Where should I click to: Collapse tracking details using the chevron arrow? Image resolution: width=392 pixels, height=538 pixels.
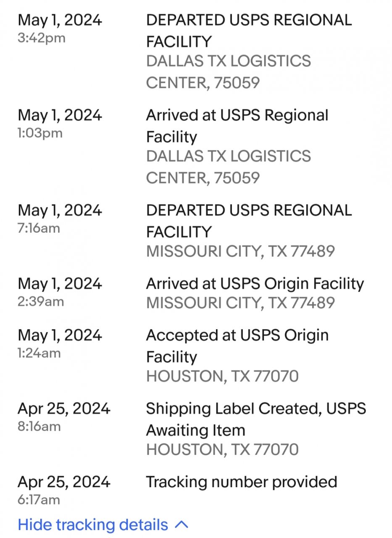(181, 525)
